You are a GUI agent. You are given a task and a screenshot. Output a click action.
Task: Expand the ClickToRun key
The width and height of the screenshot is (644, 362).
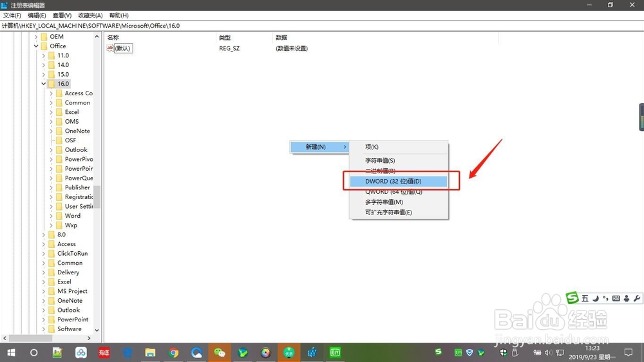(x=44, y=254)
